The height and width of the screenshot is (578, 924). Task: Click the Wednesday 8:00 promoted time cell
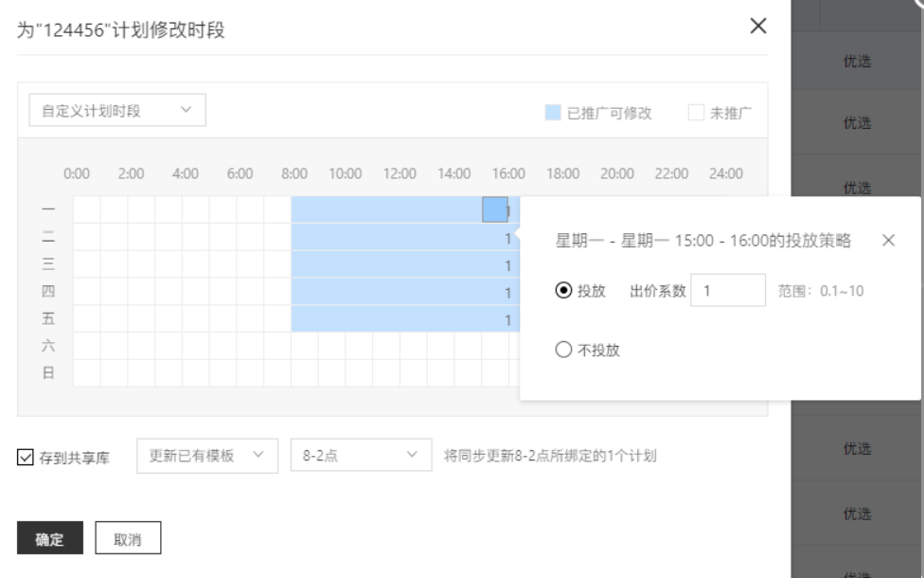pos(305,264)
